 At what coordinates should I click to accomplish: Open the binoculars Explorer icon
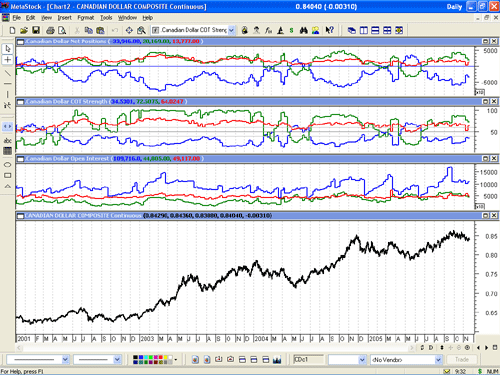click(x=303, y=30)
